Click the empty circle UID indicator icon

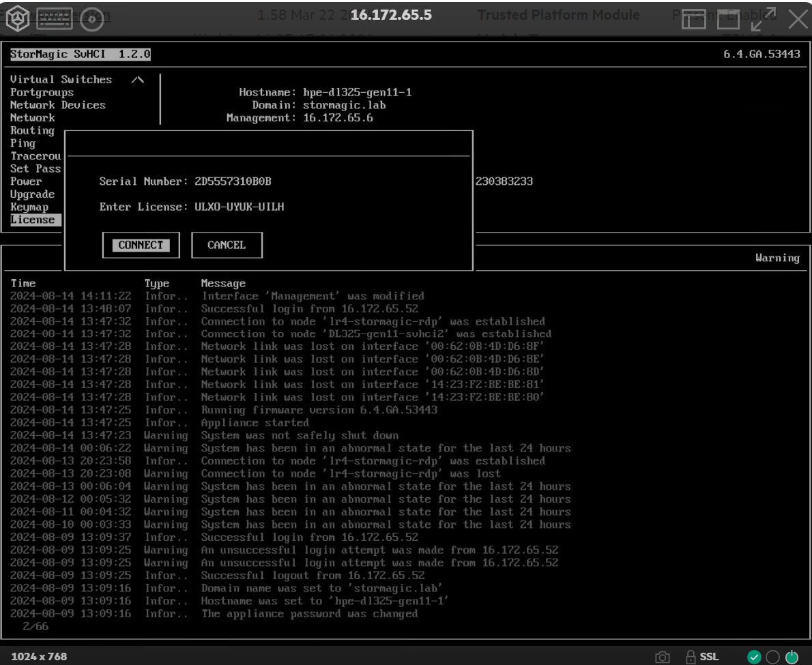coord(772,657)
